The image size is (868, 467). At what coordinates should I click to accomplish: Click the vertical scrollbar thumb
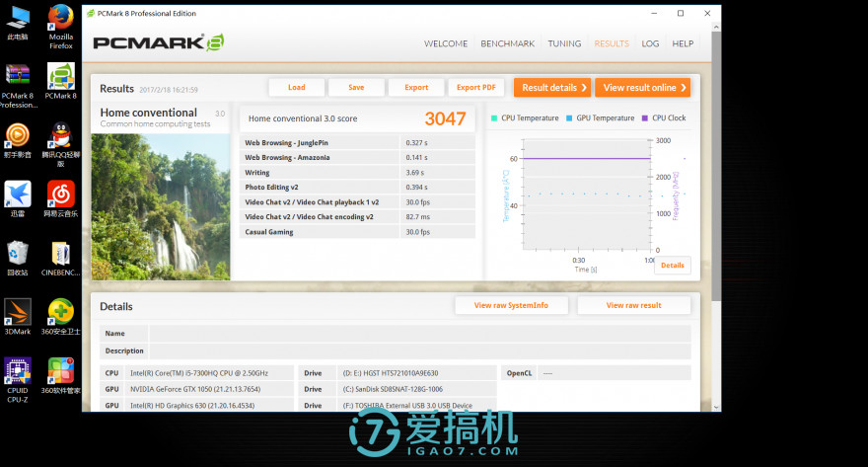click(716, 166)
